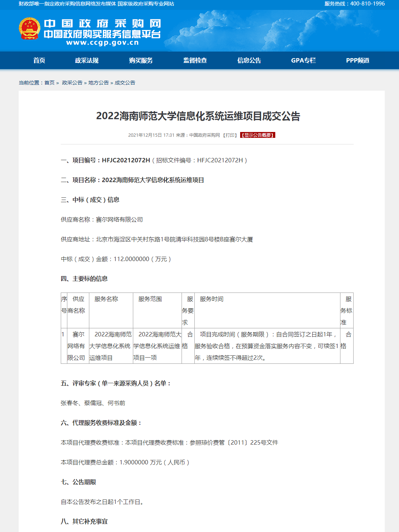Open PPP频道 in the navigation bar
399x532 pixels.
(358, 60)
